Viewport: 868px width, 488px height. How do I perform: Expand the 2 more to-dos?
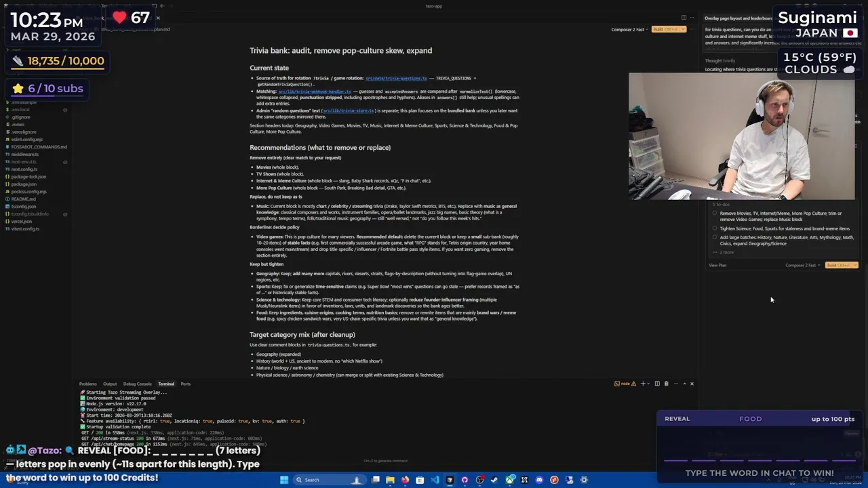pyautogui.click(x=724, y=252)
